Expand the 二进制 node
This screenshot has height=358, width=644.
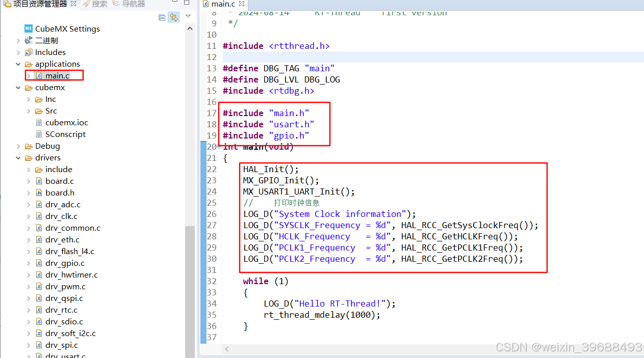[18, 40]
